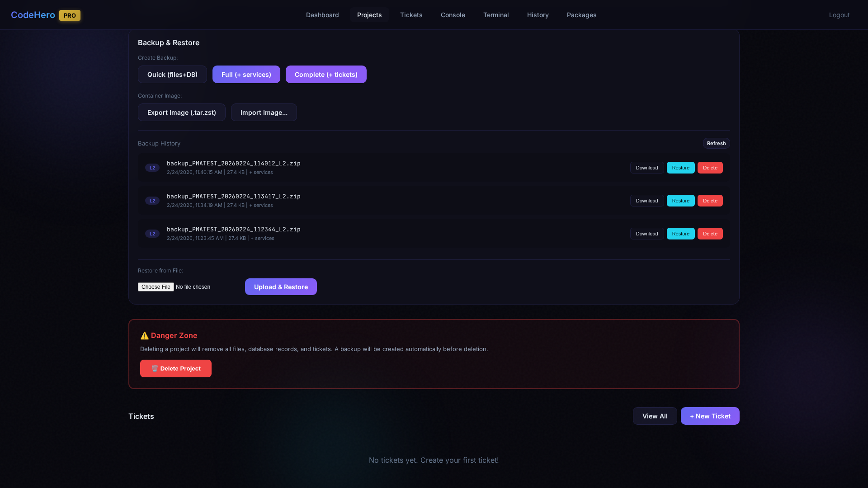Click the L2 badge on backup 114012
This screenshot has height=488, width=868.
pyautogui.click(x=152, y=168)
